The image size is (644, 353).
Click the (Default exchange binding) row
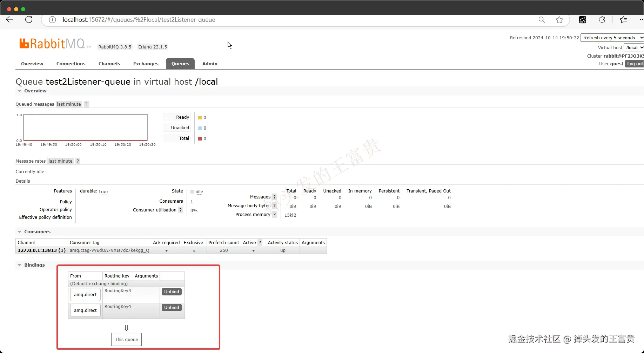tap(126, 283)
